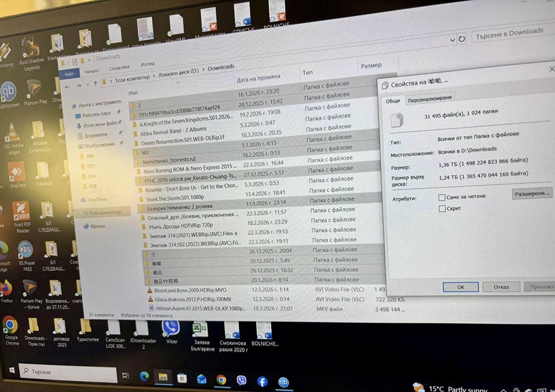Go up one folder level
Image resolution: width=555 pixels, height=392 pixels.
point(95,84)
